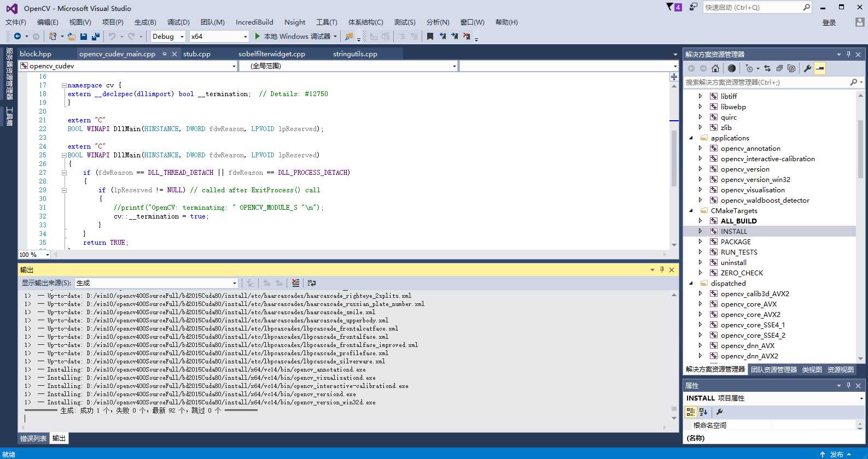
Task: Click the find in files icon
Action: tap(349, 36)
